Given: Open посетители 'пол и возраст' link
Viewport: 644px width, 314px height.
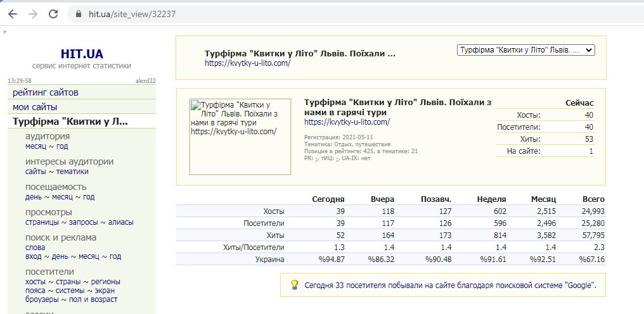Looking at the screenshot, I should [x=93, y=299].
